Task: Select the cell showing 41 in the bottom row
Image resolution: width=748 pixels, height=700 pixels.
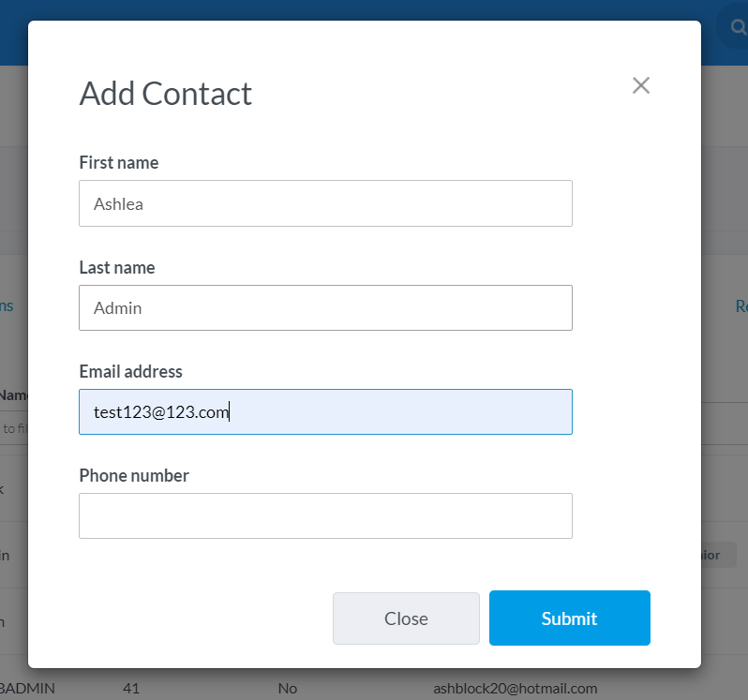Action: click(131, 689)
